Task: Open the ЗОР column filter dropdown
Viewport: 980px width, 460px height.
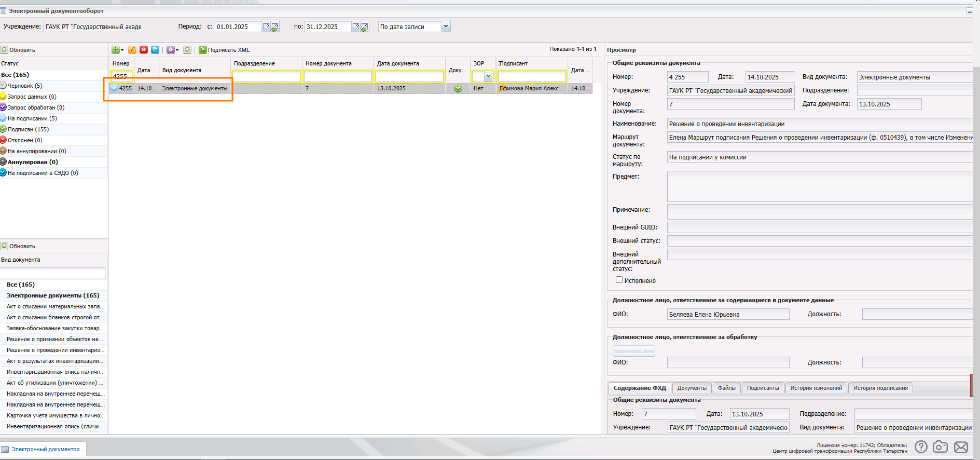Action: (488, 76)
